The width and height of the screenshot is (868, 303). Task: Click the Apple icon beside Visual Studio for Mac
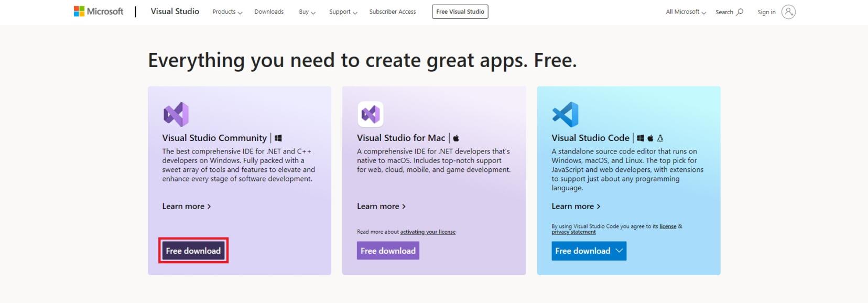456,138
